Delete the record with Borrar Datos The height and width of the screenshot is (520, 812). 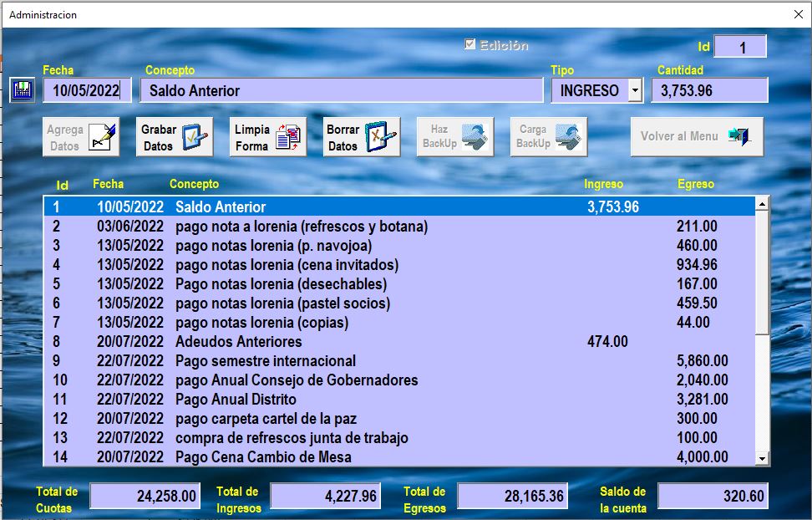pos(362,137)
